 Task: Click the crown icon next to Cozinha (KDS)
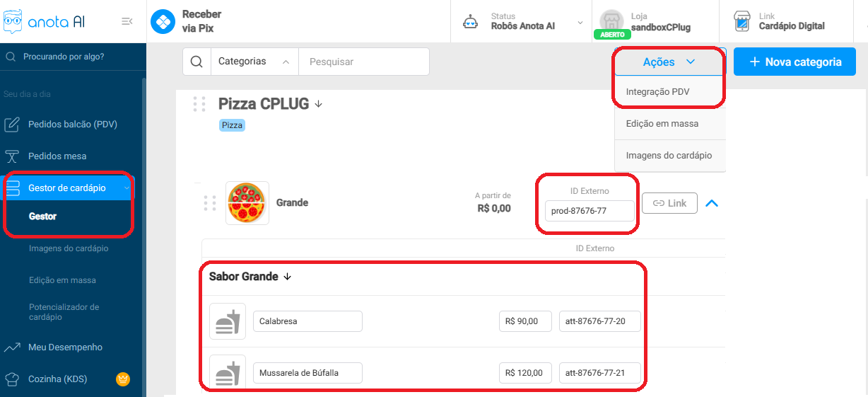123,379
